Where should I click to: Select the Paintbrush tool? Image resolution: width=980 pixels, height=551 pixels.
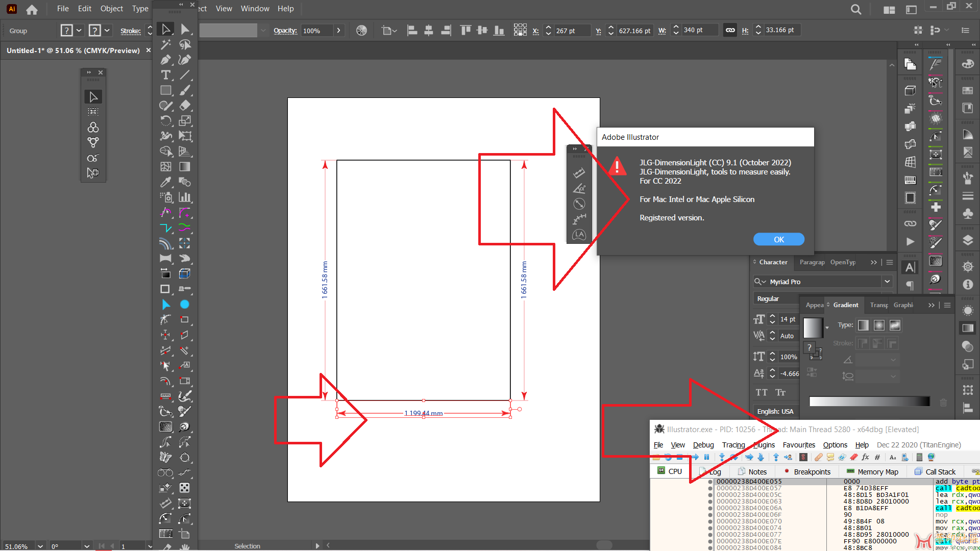point(185,90)
